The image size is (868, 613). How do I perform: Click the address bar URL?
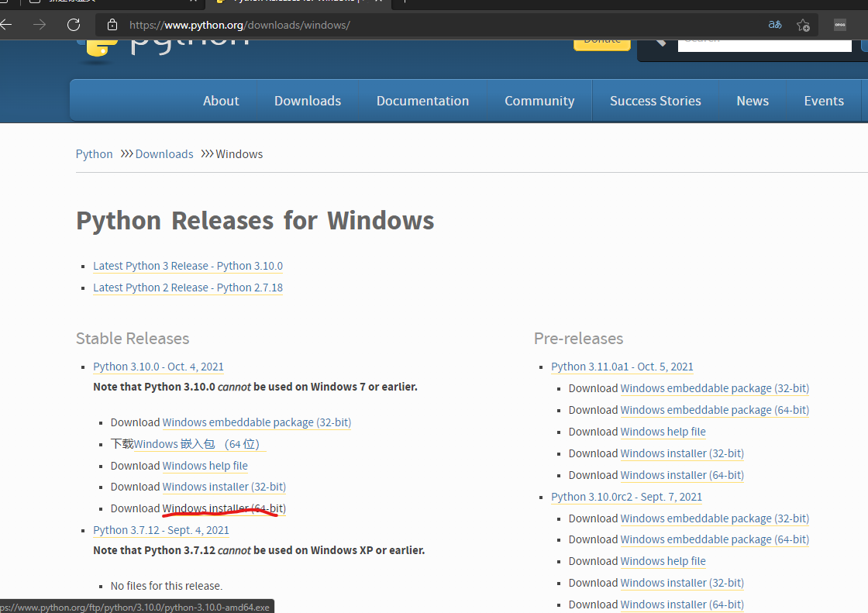[239, 25]
